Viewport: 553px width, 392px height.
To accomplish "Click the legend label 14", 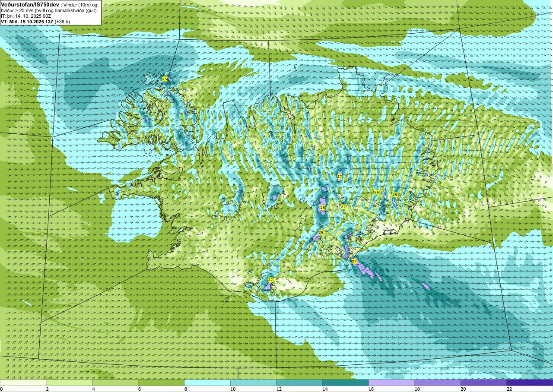I will [x=325, y=389].
